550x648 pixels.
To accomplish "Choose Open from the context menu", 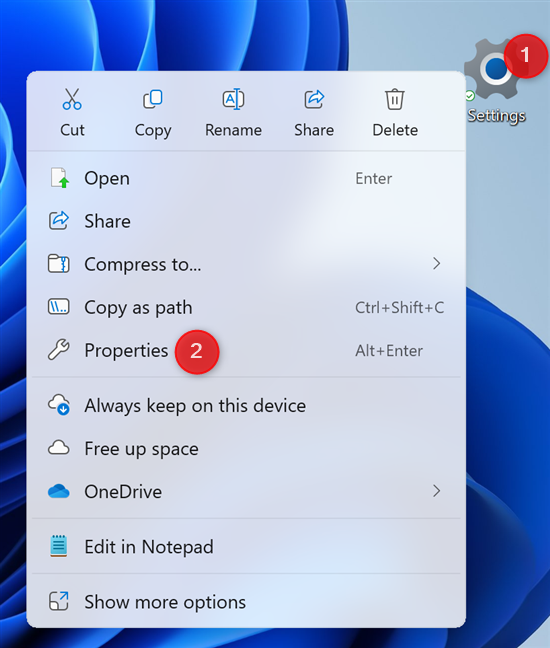I will click(x=246, y=178).
